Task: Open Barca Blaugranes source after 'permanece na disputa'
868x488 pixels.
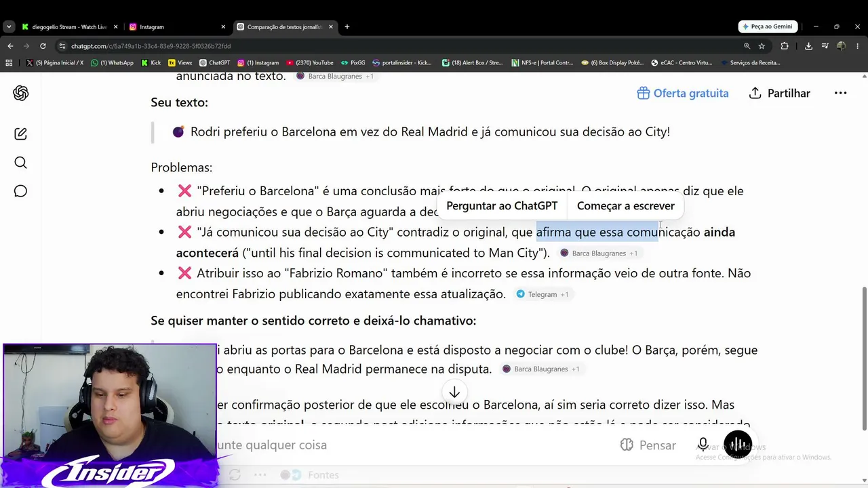Action: click(540, 369)
